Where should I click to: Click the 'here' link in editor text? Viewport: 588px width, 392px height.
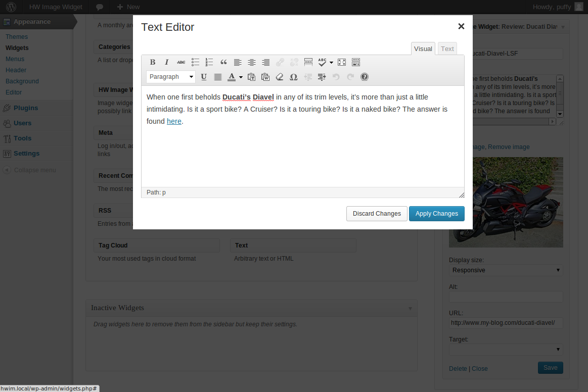(174, 121)
